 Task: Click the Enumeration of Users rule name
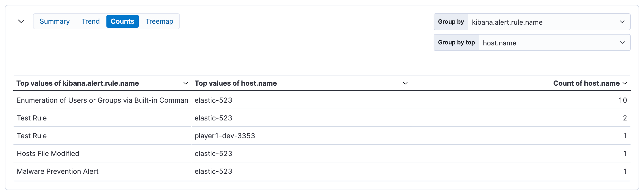(x=102, y=100)
